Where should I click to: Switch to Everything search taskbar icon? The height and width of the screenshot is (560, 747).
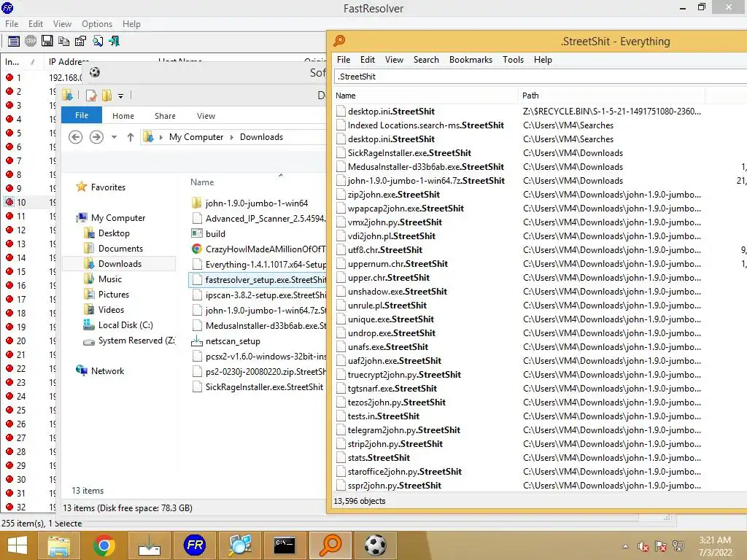pyautogui.click(x=330, y=545)
